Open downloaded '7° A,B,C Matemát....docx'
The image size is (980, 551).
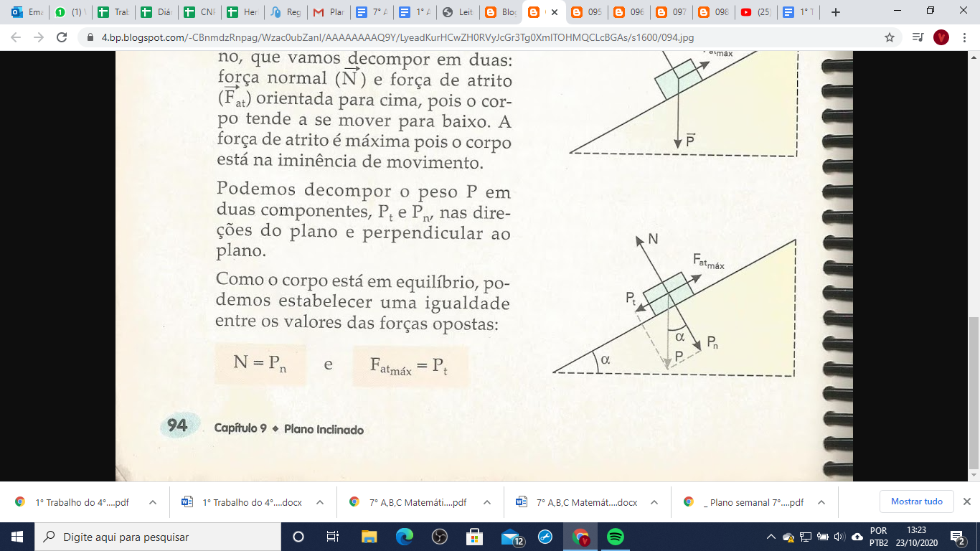[x=578, y=502]
